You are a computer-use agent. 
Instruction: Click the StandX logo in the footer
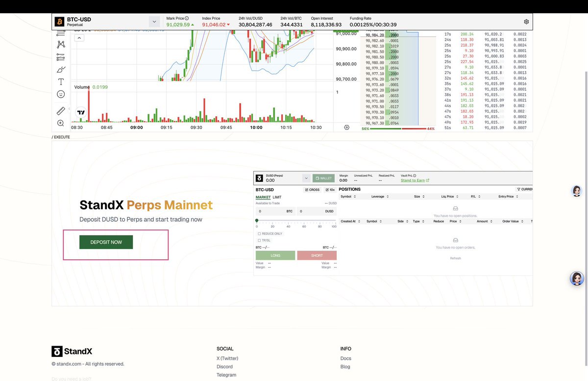point(72,351)
